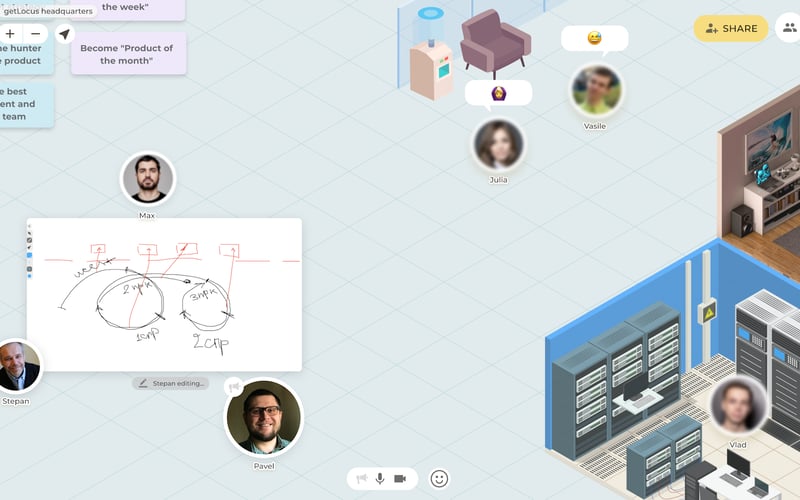Zoom out with the minus button
This screenshot has width=800, height=500.
(x=35, y=34)
